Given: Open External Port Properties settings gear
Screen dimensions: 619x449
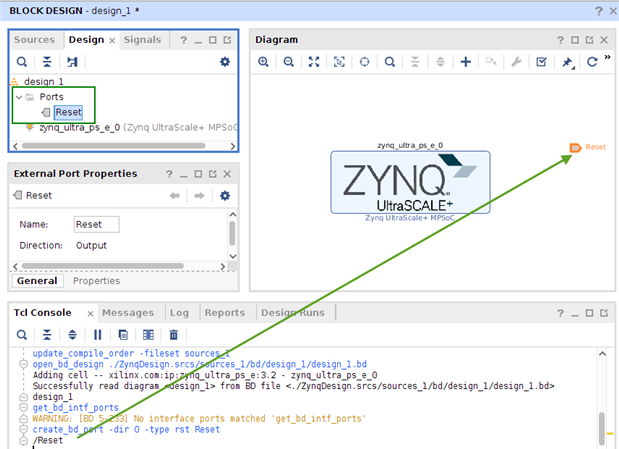Looking at the screenshot, I should (x=225, y=195).
